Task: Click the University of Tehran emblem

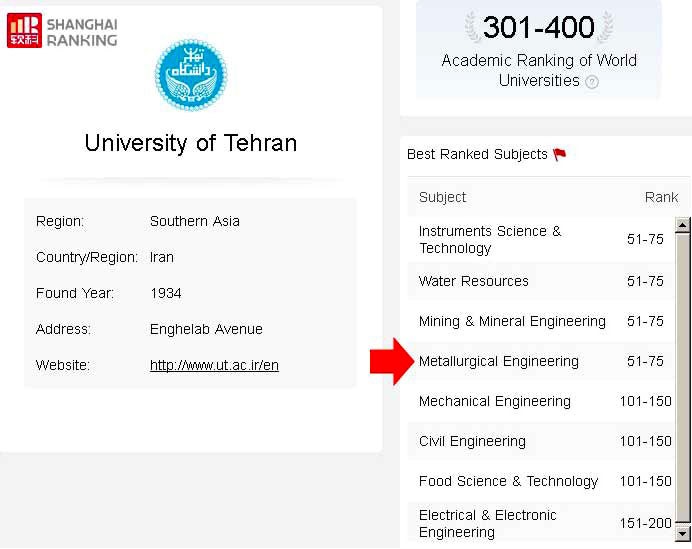Action: 191,75
